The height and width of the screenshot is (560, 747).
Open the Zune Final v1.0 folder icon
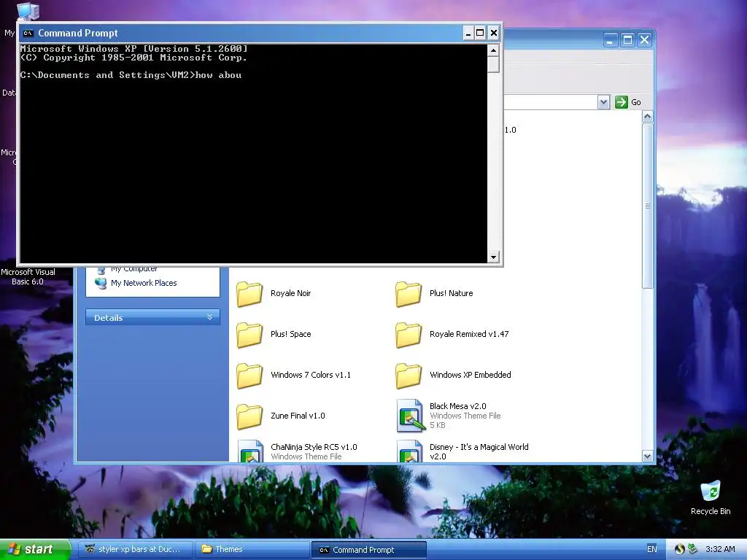[x=249, y=416]
